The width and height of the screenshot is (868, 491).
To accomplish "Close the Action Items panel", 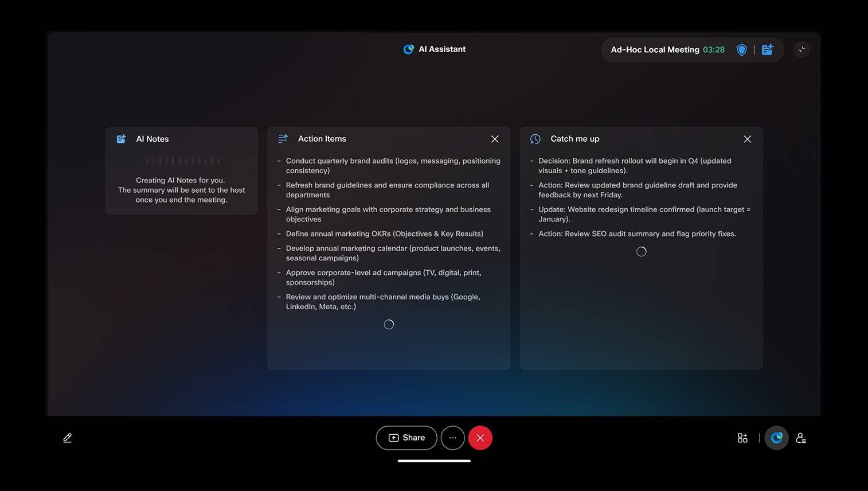I will pos(495,139).
